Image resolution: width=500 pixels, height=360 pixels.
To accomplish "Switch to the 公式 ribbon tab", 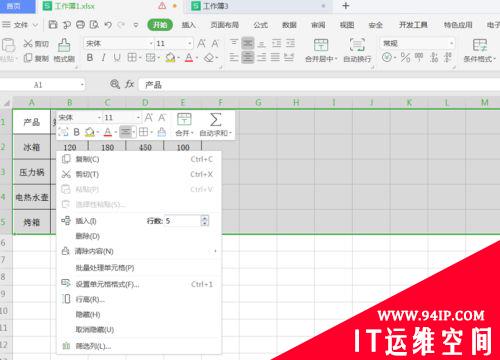I will click(x=260, y=25).
